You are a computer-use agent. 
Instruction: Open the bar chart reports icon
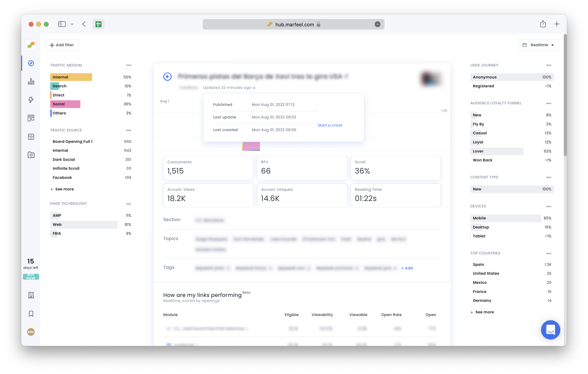pyautogui.click(x=31, y=82)
